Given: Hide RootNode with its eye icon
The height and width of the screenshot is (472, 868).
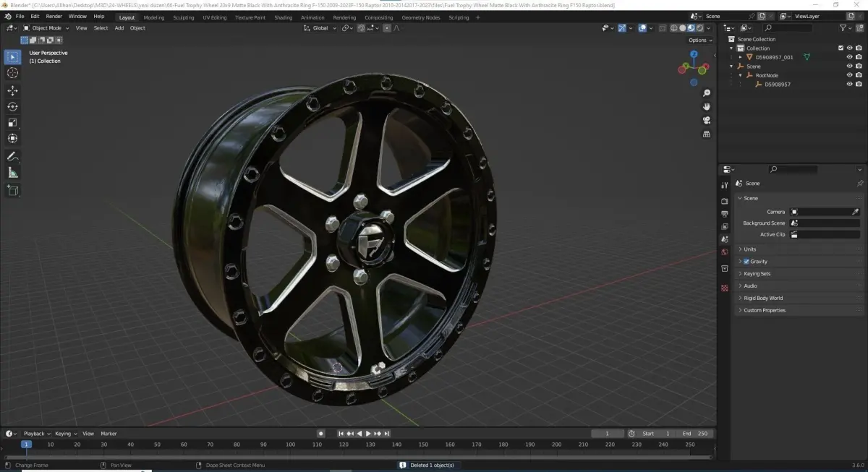Looking at the screenshot, I should click(850, 75).
